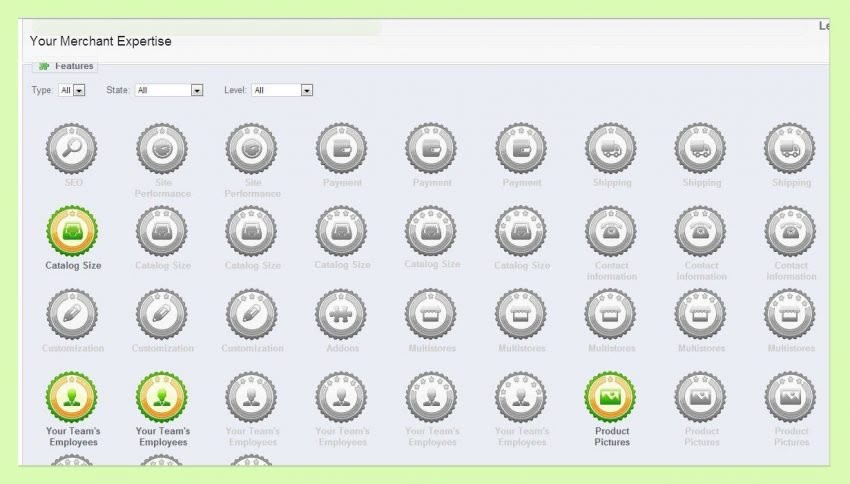Screen dimensions: 850x484
Task: Click the gray two-star Catalog Size badge
Action: coord(162,231)
